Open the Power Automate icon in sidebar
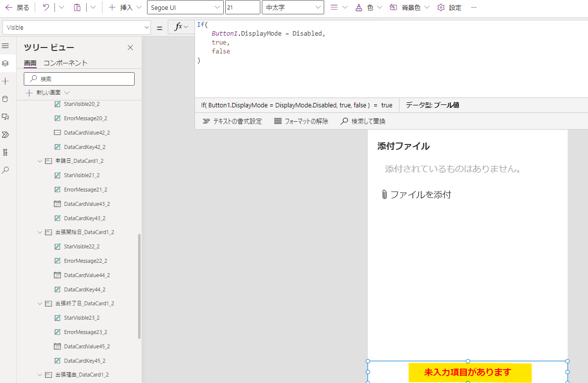 (5, 135)
